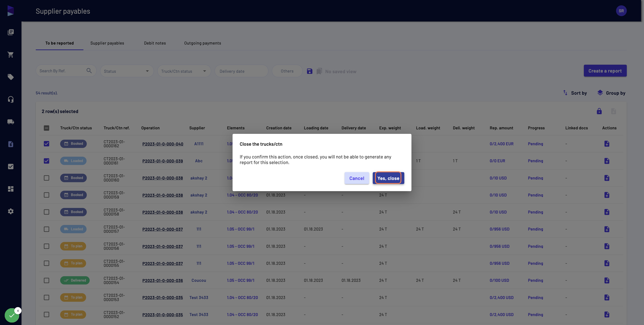
Task: Open the headset support sidebar icon
Action: 11,99
